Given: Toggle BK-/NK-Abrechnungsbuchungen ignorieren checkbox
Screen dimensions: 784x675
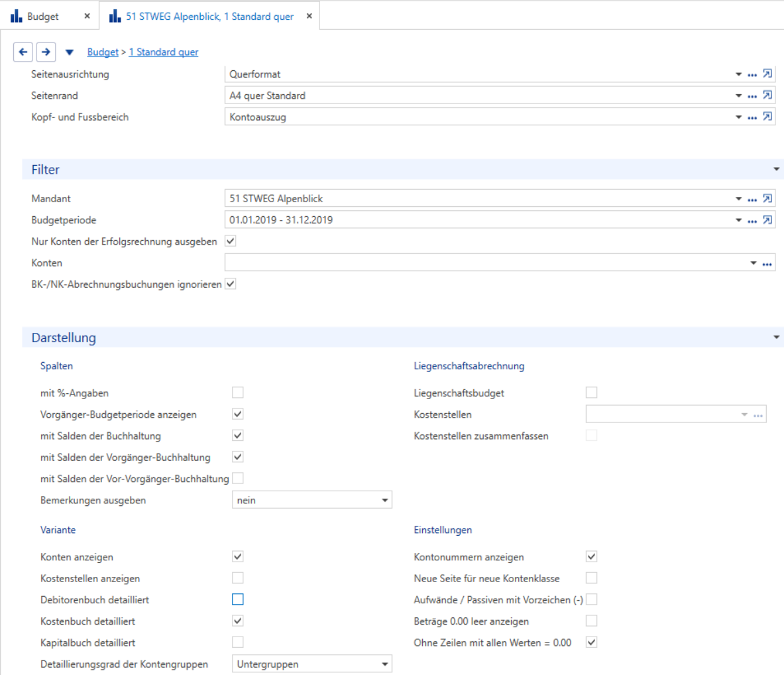Looking at the screenshot, I should [231, 284].
